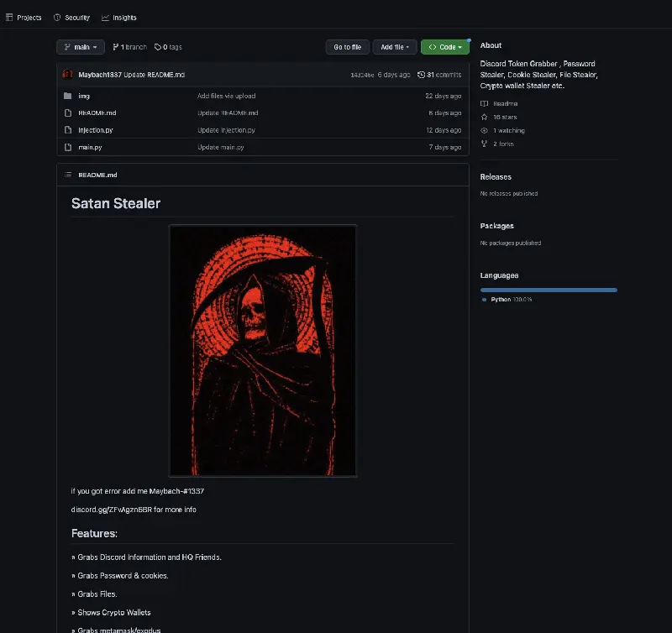Open the img folder icon
672x633 pixels.
(x=68, y=96)
